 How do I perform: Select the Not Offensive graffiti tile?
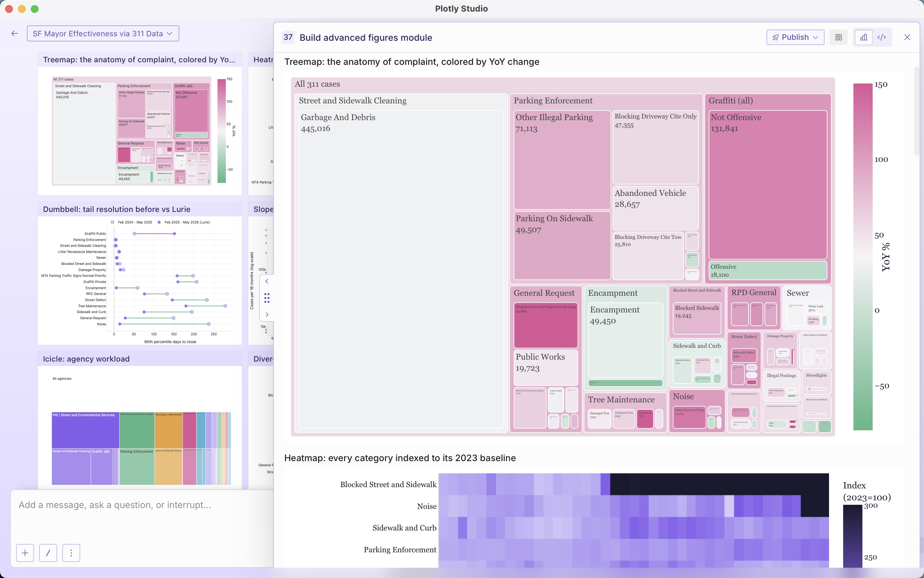[x=767, y=185]
